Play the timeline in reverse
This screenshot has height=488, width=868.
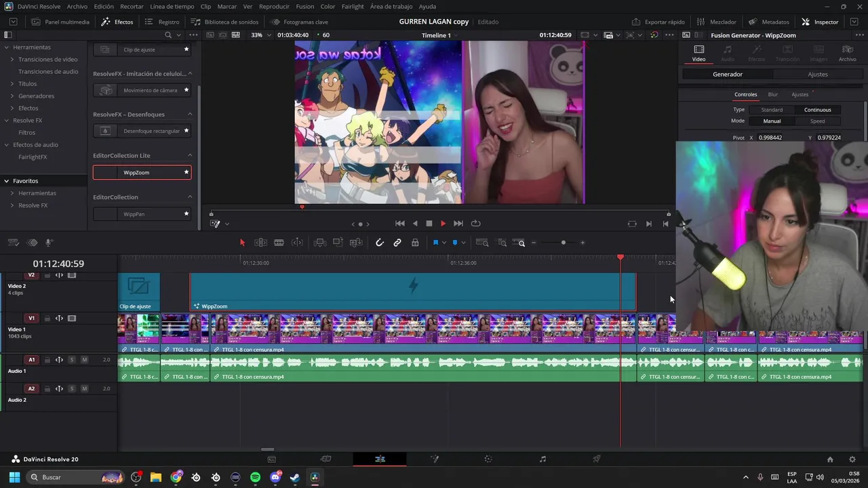[415, 224]
